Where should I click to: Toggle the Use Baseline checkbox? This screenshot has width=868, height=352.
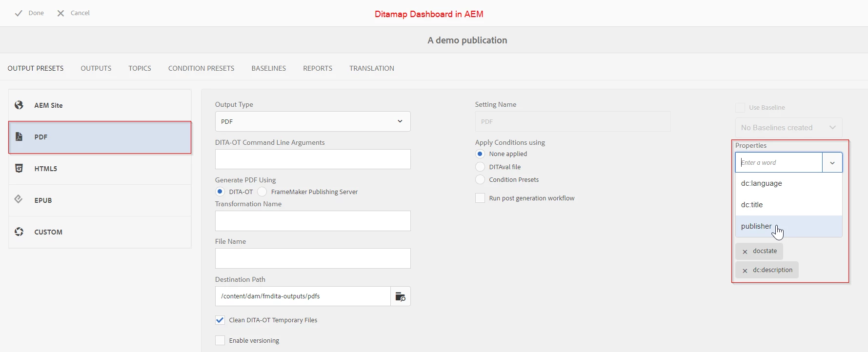pyautogui.click(x=740, y=107)
